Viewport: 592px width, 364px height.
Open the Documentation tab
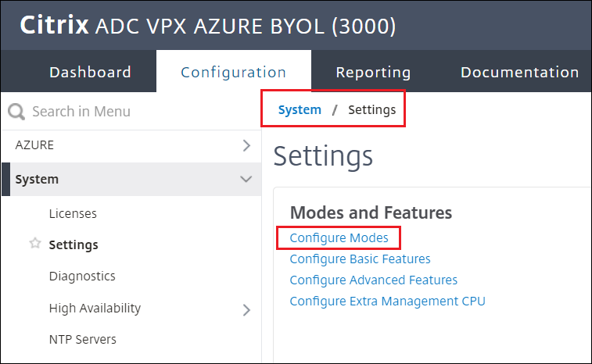point(519,72)
